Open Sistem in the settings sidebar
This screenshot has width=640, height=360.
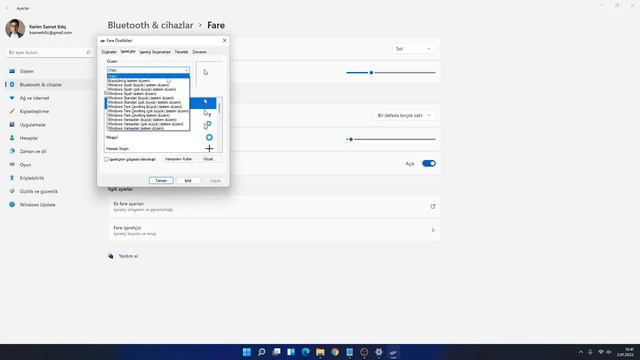(49, 71)
